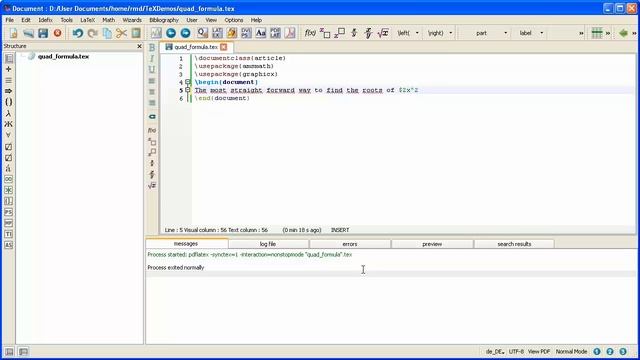Expand the chevron after the table icon

pos(608,33)
